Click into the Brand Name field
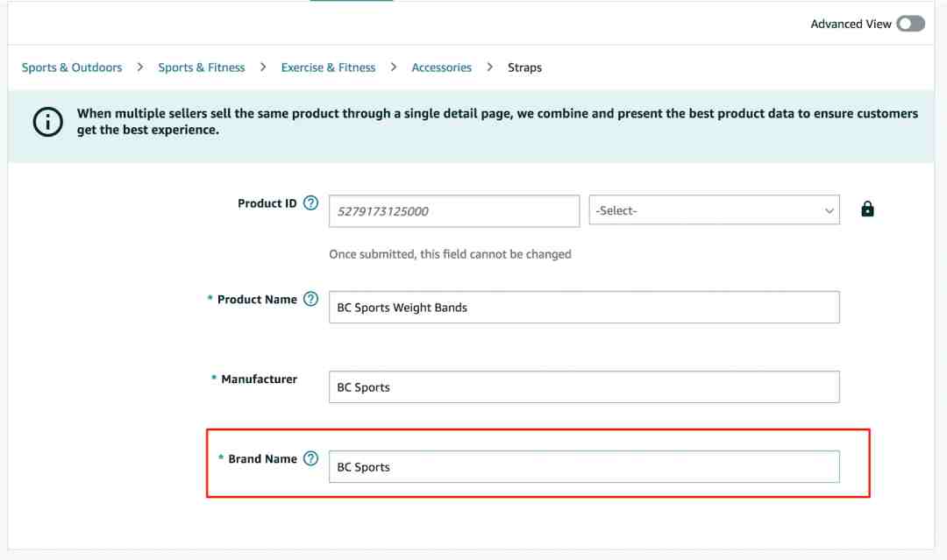The image size is (947, 560). tap(584, 466)
